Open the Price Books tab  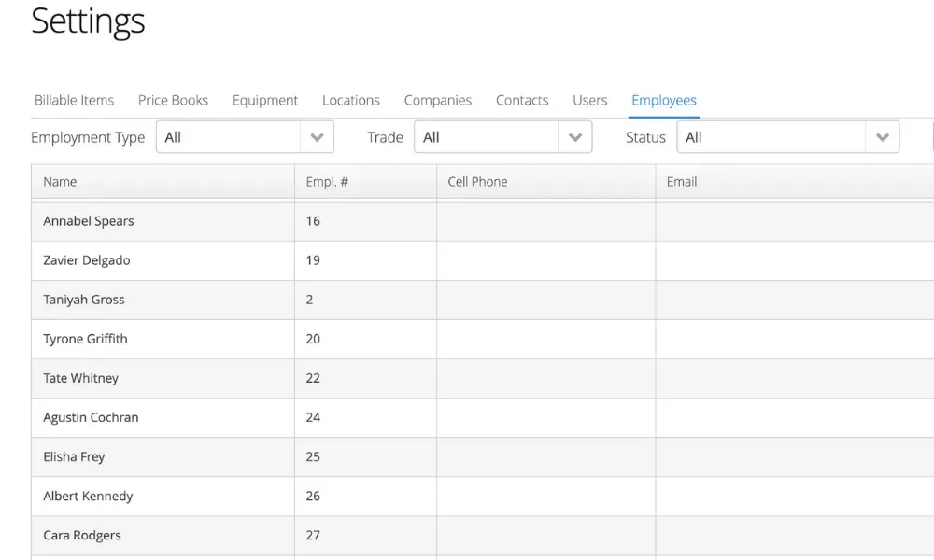coord(173,100)
